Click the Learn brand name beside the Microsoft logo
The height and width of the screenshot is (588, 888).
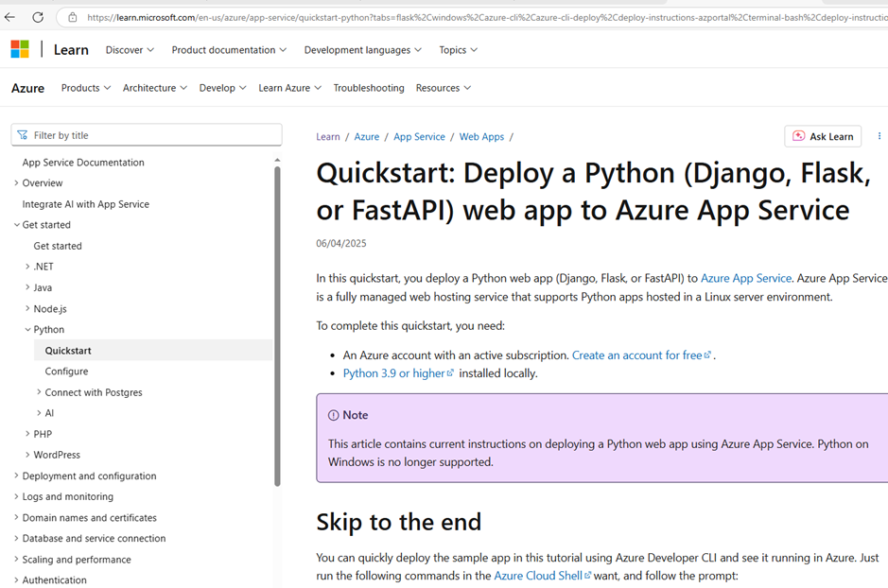pyautogui.click(x=71, y=50)
